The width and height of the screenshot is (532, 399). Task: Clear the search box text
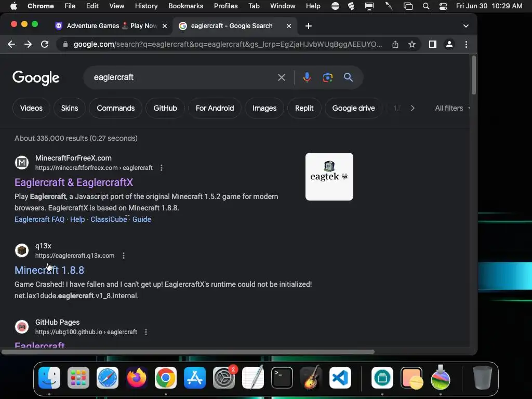281,77
